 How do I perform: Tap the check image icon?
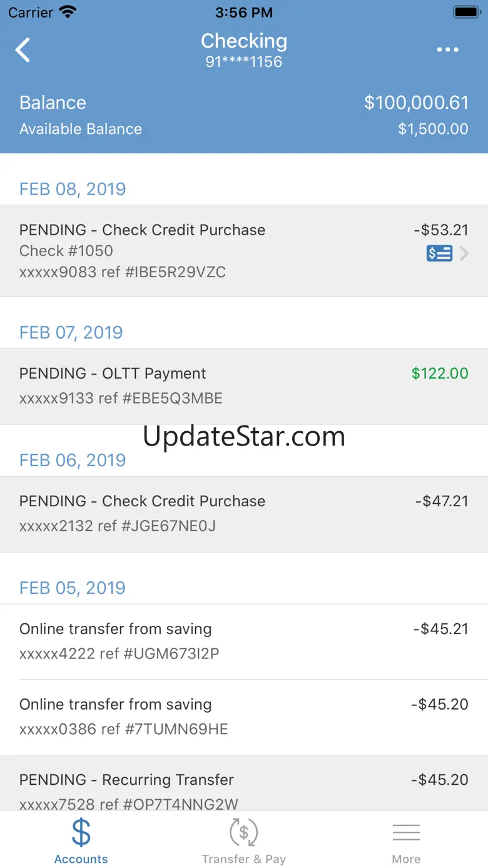click(439, 253)
